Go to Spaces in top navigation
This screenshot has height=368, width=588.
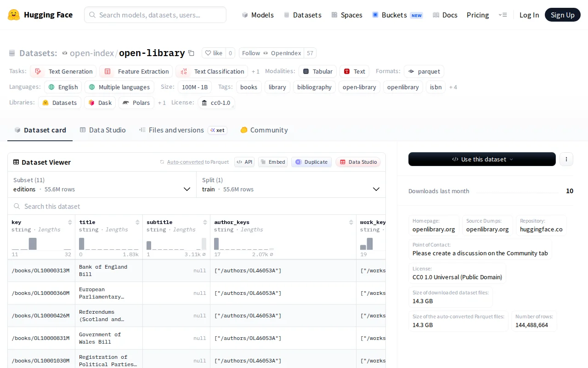point(347,15)
